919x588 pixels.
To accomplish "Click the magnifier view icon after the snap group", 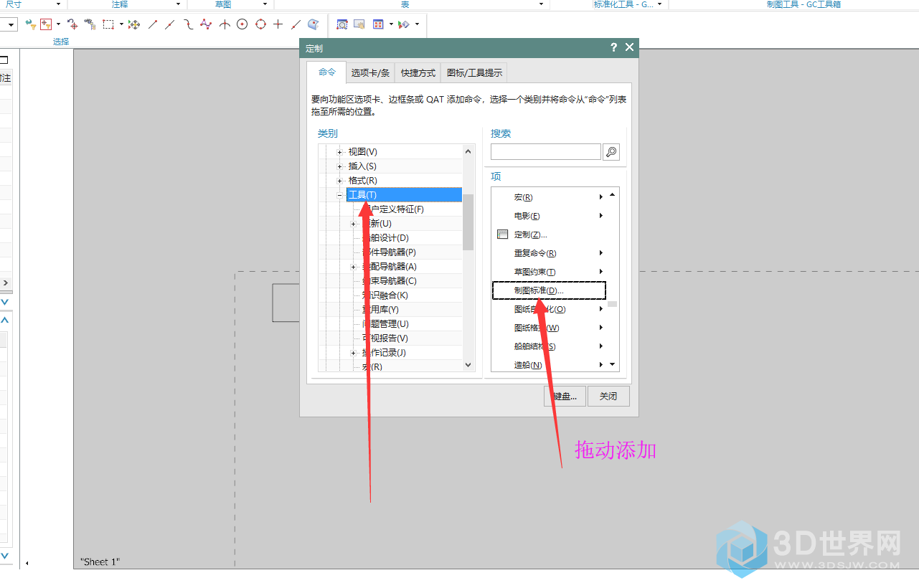I will click(x=342, y=24).
